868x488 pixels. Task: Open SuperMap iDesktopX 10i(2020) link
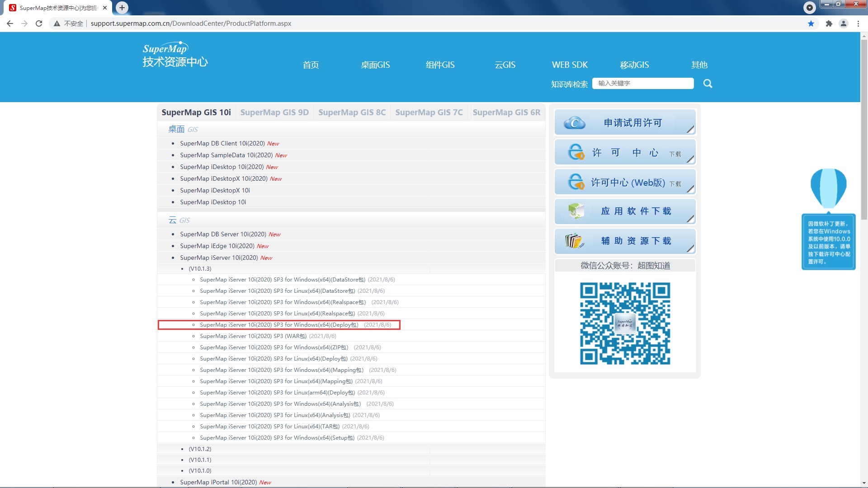[224, 178]
